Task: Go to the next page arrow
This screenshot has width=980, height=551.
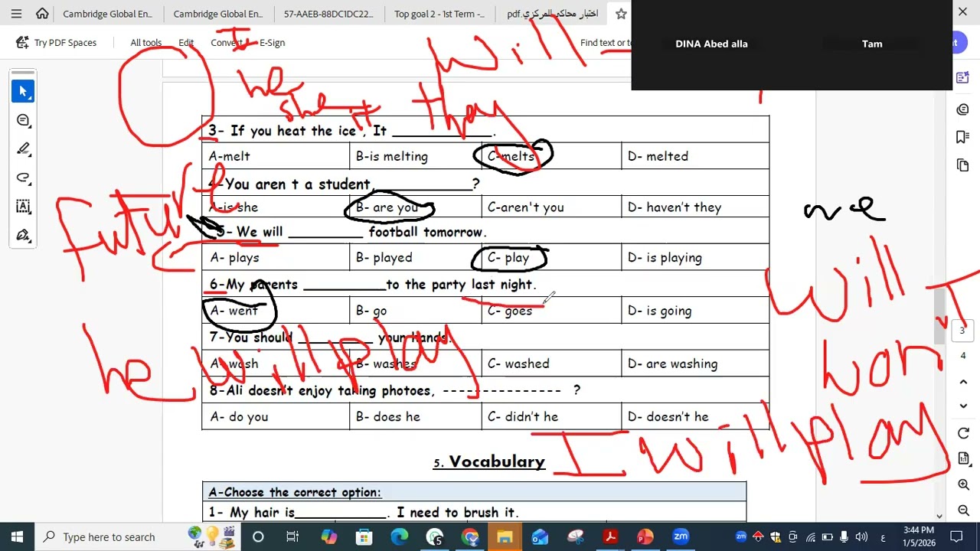Action: click(x=963, y=406)
